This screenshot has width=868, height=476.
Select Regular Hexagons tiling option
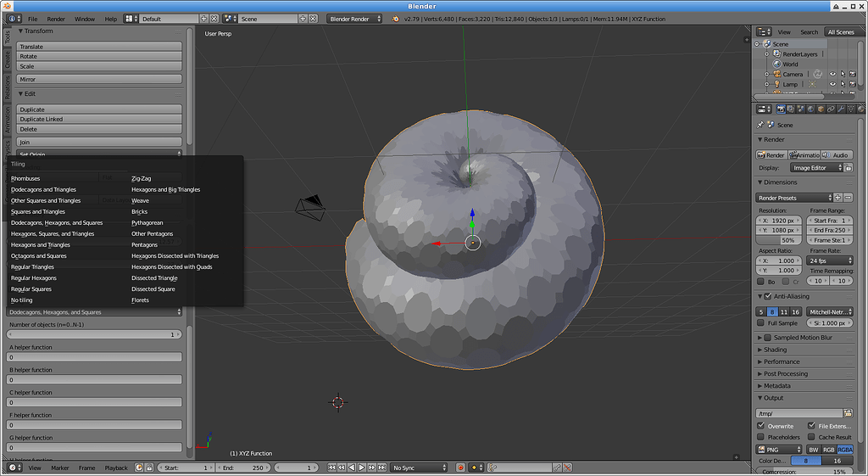pos(34,278)
